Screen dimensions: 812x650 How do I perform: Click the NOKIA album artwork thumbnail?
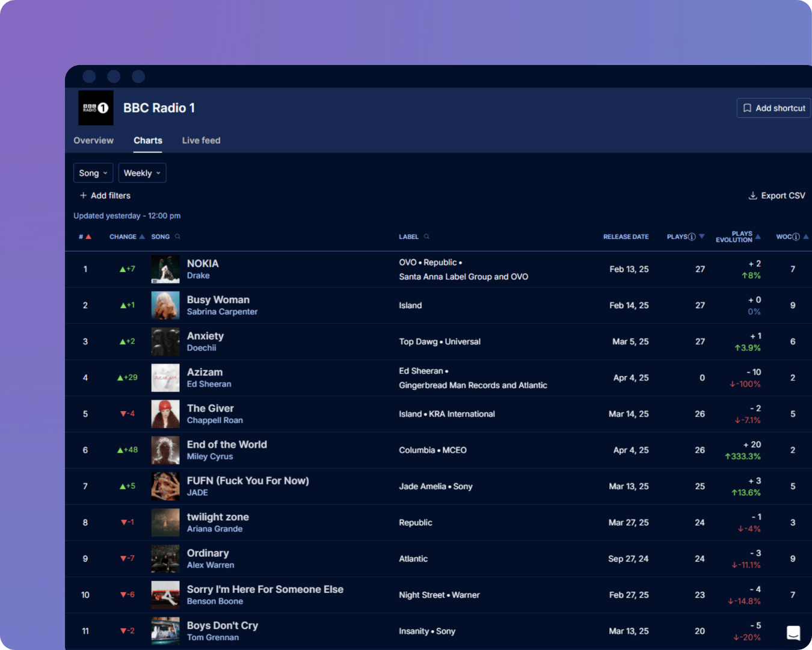point(165,269)
